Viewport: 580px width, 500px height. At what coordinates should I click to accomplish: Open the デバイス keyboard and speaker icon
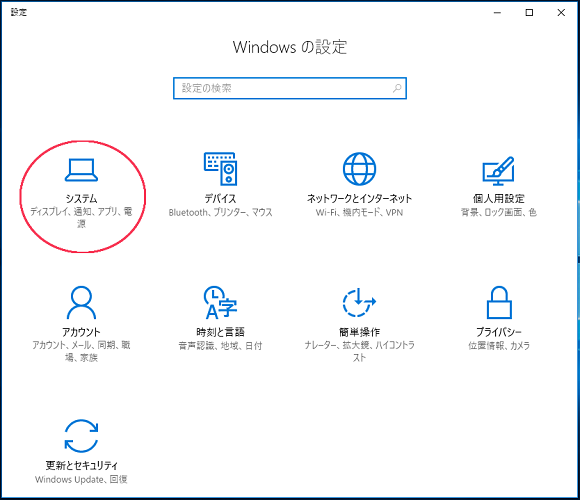tap(220, 169)
